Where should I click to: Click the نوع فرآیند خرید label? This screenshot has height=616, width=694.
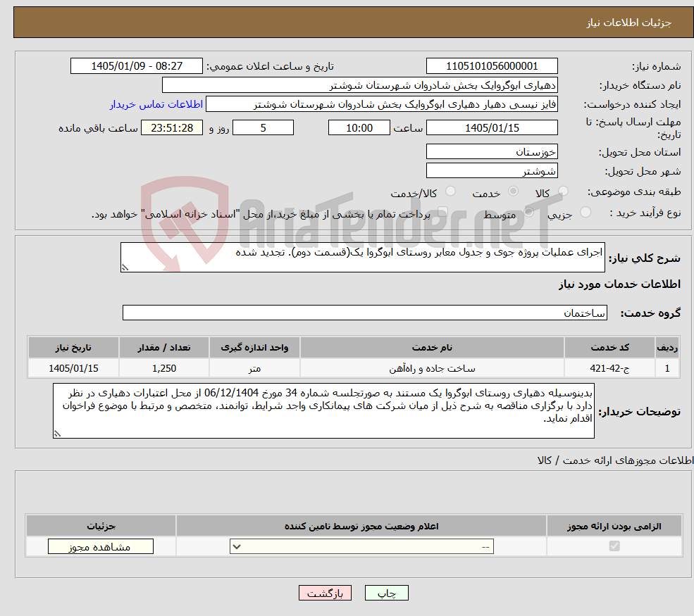(x=645, y=213)
